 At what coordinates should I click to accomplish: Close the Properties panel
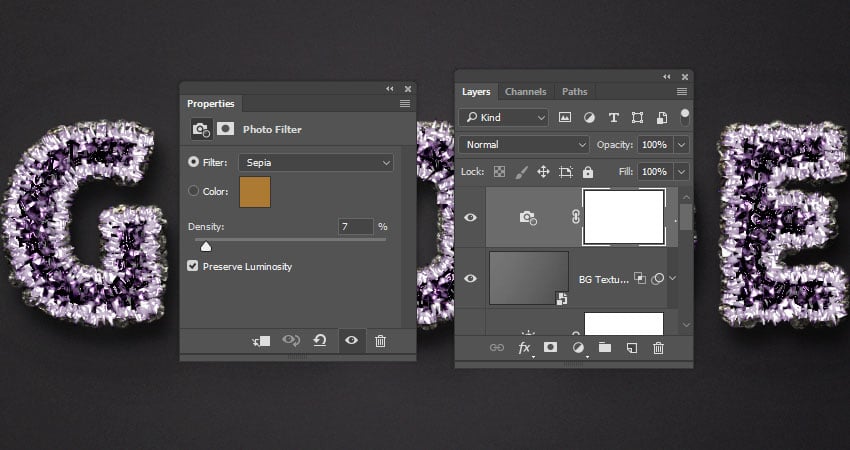[408, 89]
